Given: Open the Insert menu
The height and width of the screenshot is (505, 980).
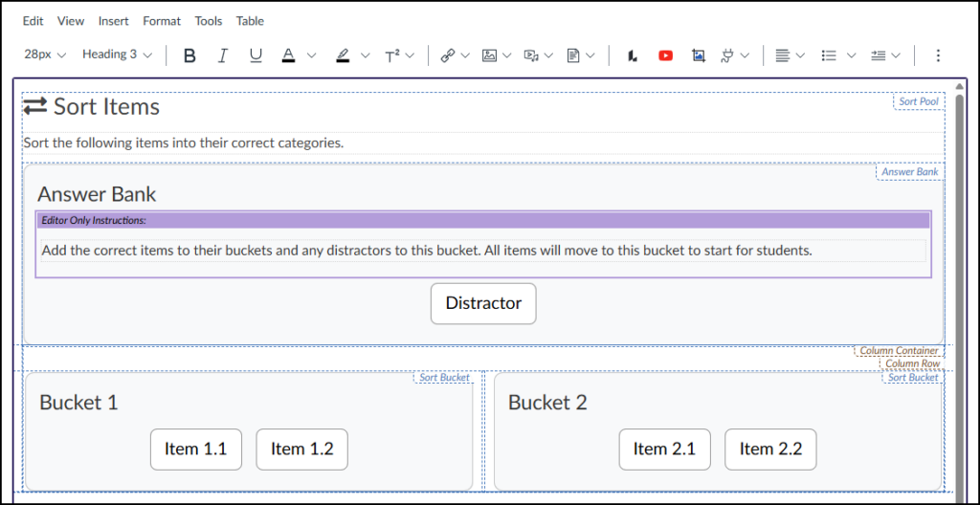Looking at the screenshot, I should pyautogui.click(x=113, y=21).
